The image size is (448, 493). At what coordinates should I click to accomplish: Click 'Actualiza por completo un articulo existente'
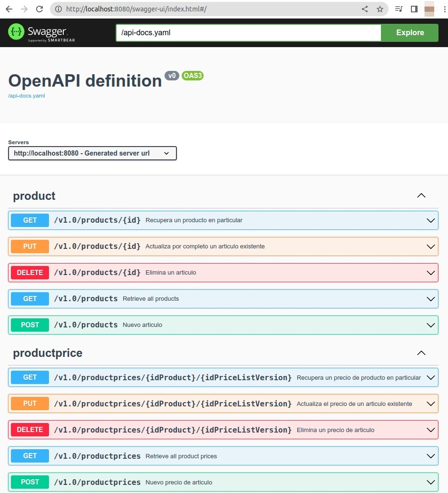pos(205,246)
